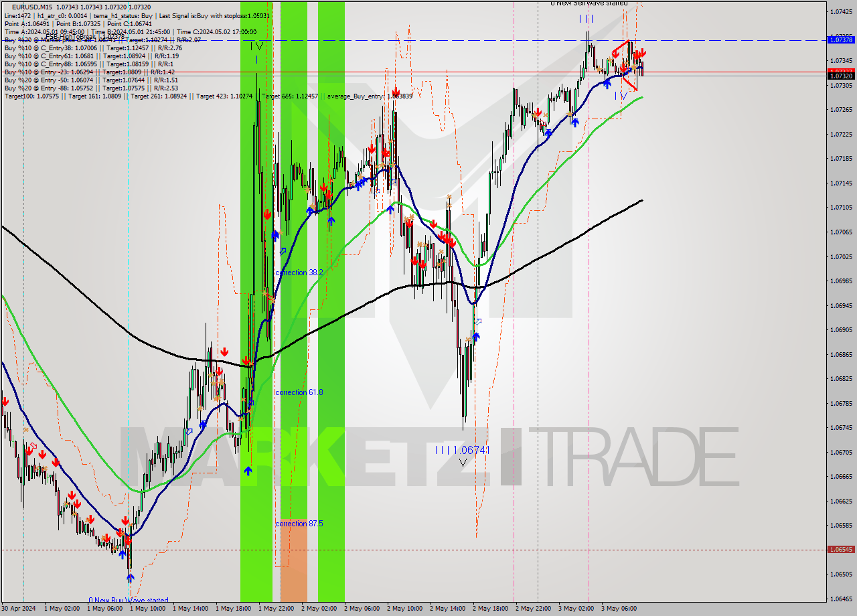Image resolution: width=857 pixels, height=616 pixels.
Task: Select the 'correction 61.8' label
Action: (x=299, y=392)
